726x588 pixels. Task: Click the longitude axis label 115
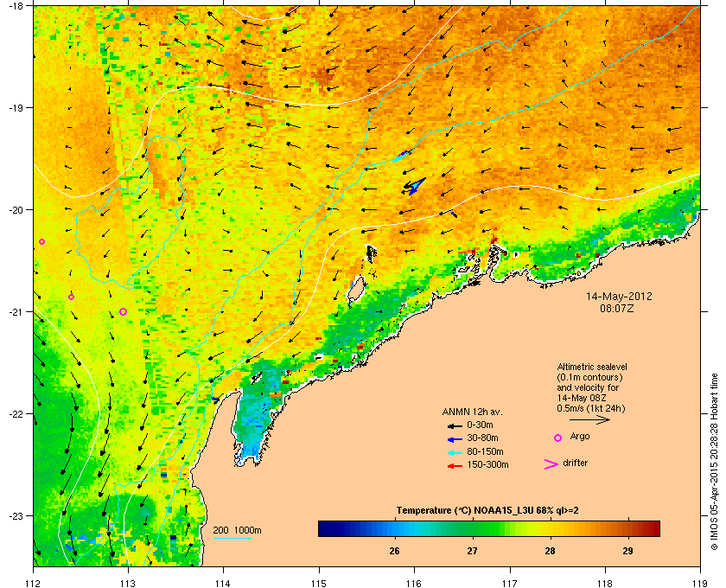click(x=319, y=584)
